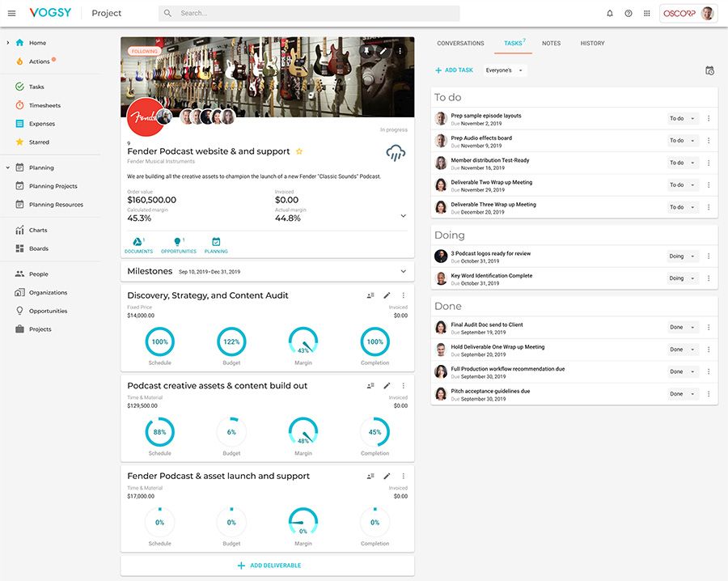This screenshot has height=581, width=728.
Task: Change status of Prep Audio effects board
Action: (683, 140)
